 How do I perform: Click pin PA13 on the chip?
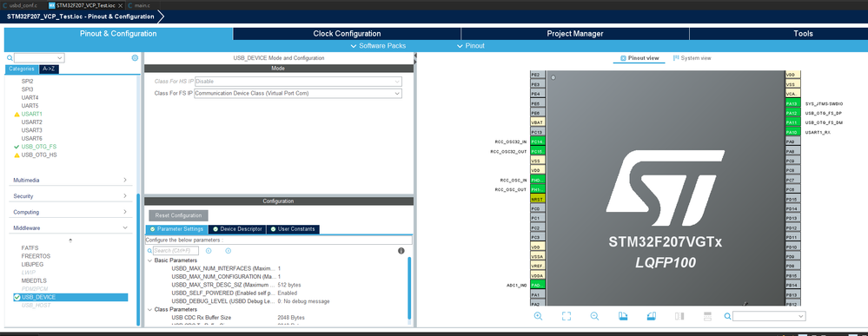tap(792, 103)
